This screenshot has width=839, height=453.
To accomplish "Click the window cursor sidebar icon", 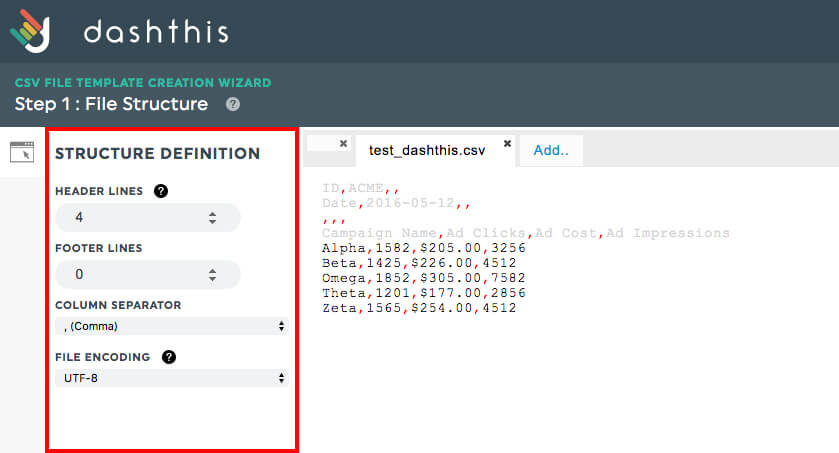I will tap(22, 152).
